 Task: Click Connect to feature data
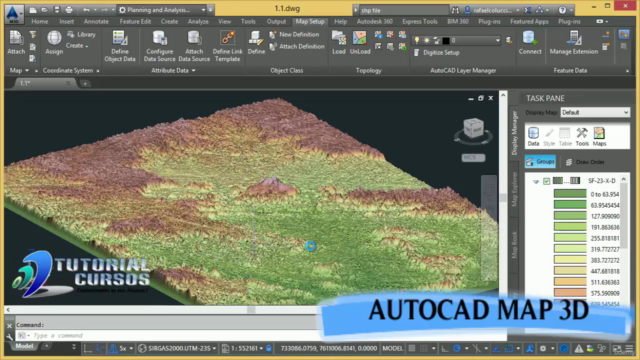pos(530,43)
